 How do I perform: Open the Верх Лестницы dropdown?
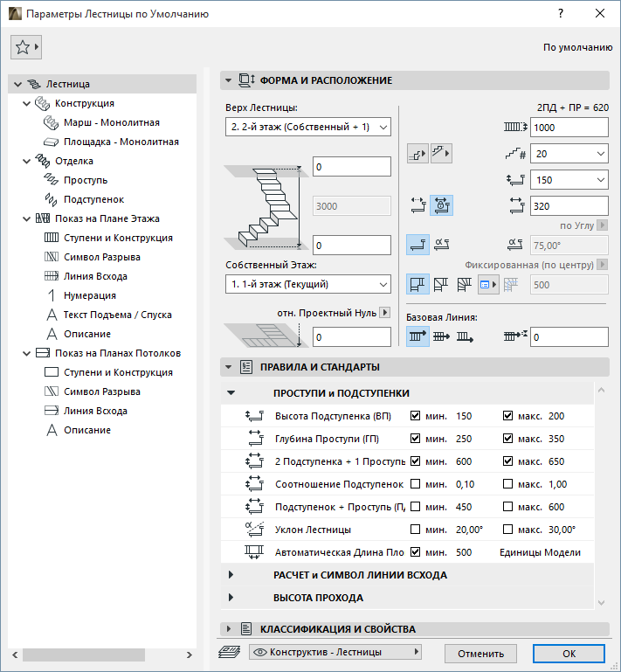point(308,127)
